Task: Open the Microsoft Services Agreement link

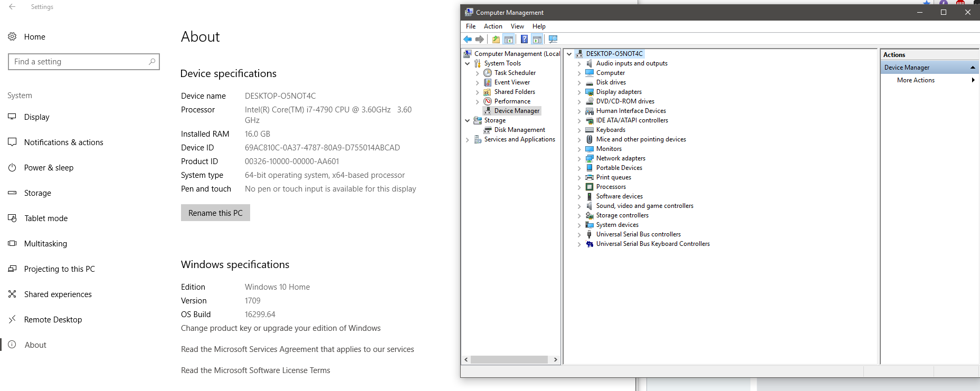Action: (x=298, y=349)
